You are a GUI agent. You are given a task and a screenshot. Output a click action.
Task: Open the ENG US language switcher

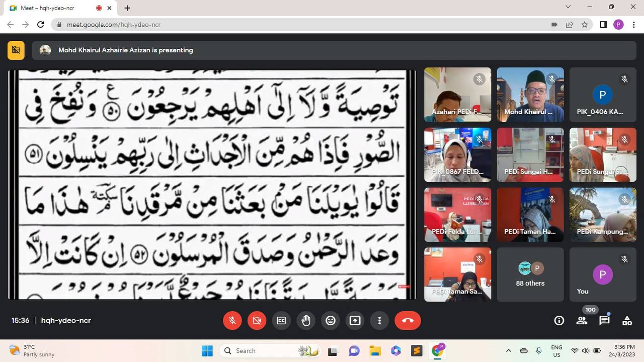point(556,351)
